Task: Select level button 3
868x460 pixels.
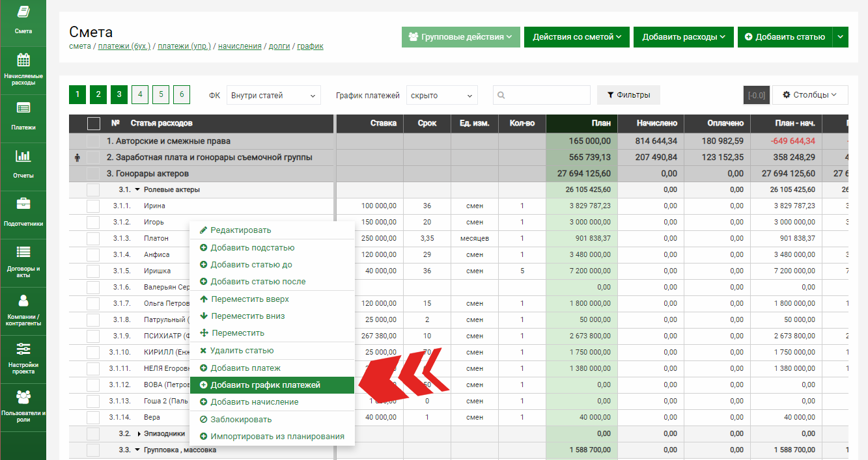Action: (119, 95)
